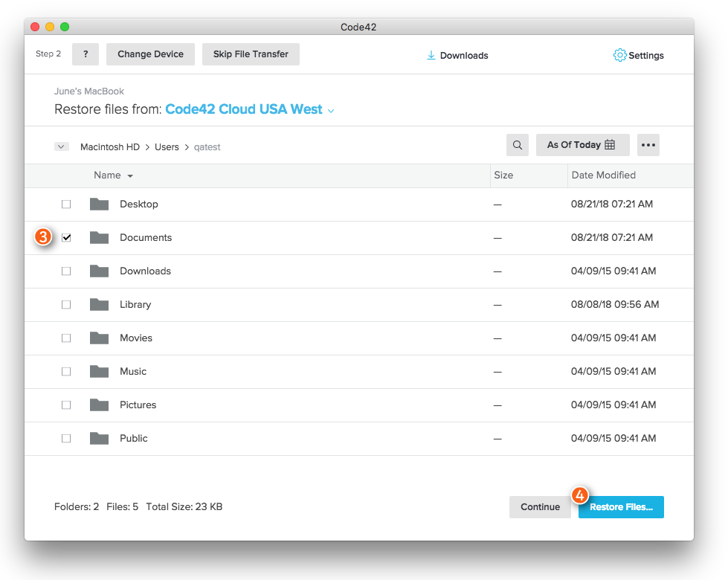This screenshot has width=728, height=580.
Task: Navigate to Macintosh HD in the breadcrumb
Action: click(109, 146)
